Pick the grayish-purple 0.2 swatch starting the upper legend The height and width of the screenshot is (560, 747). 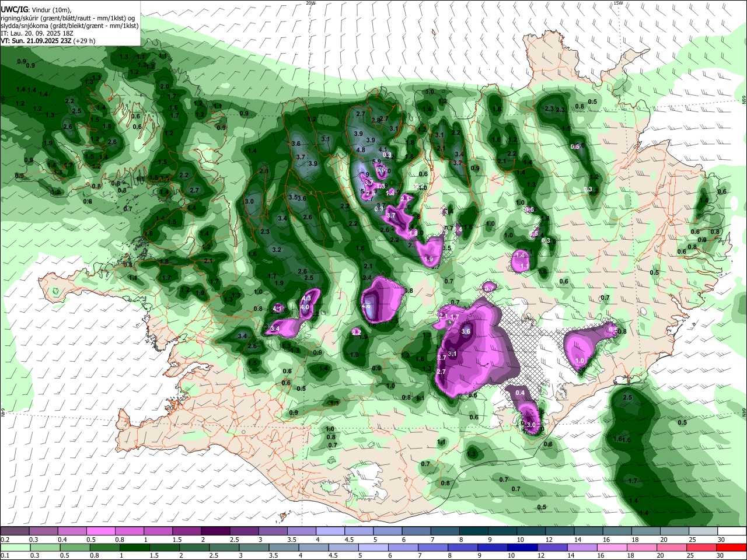(x=14, y=531)
